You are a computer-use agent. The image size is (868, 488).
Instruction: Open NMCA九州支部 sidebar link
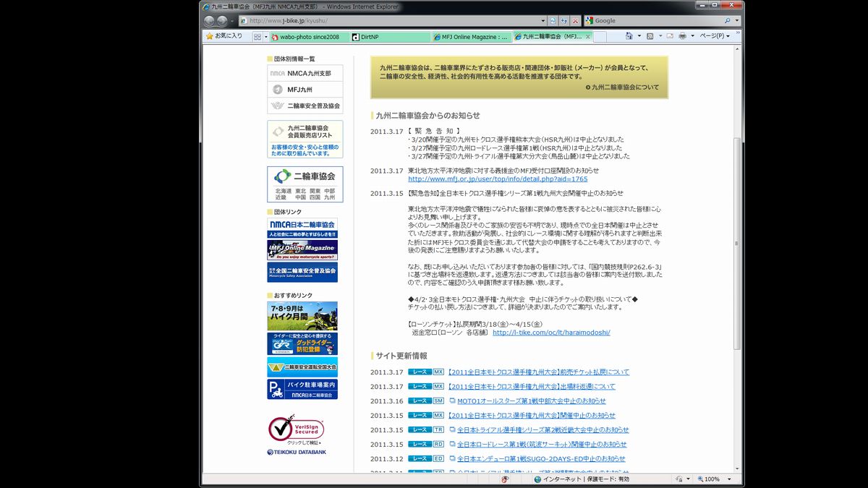click(x=305, y=73)
